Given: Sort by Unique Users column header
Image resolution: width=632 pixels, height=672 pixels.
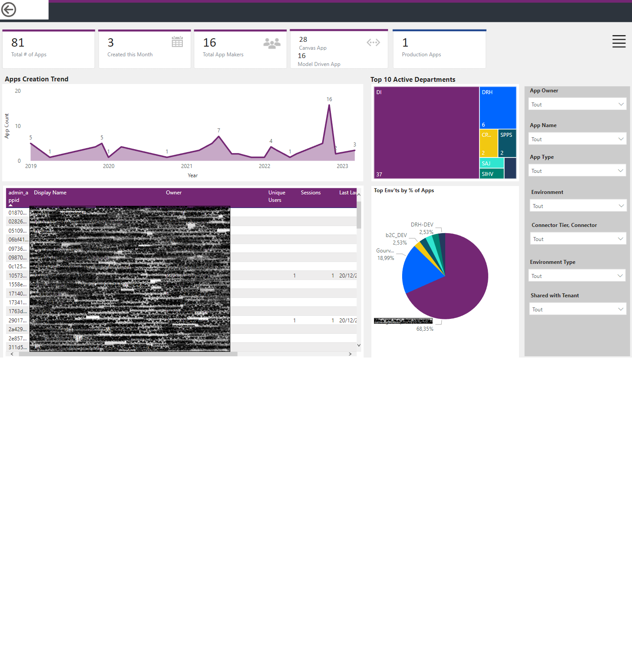Looking at the screenshot, I should tap(276, 196).
